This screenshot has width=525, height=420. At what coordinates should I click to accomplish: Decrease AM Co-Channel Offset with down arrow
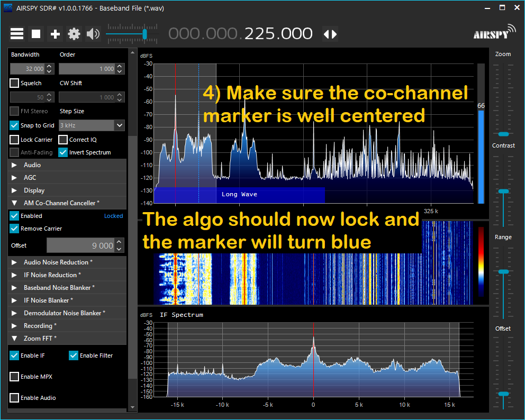point(119,249)
